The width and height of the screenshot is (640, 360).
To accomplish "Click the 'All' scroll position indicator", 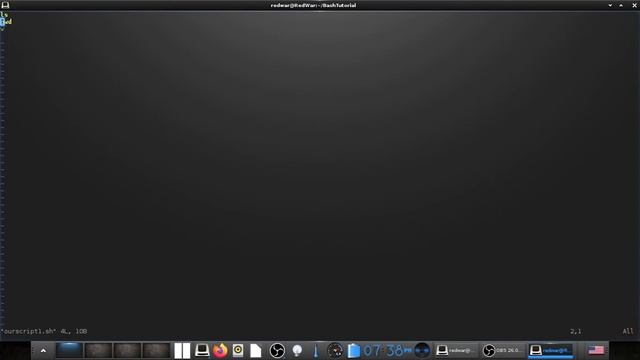I will click(x=628, y=331).
